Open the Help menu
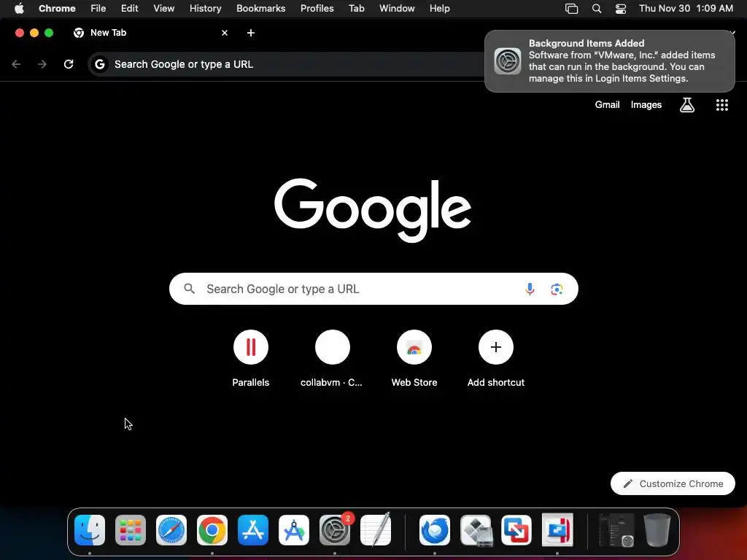Screen dimensions: 747x560 439,9
